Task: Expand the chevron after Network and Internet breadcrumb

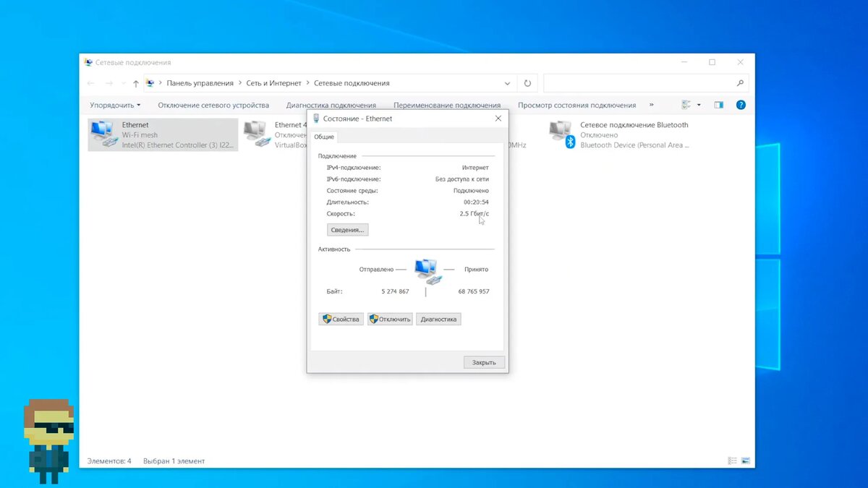Action: click(307, 83)
